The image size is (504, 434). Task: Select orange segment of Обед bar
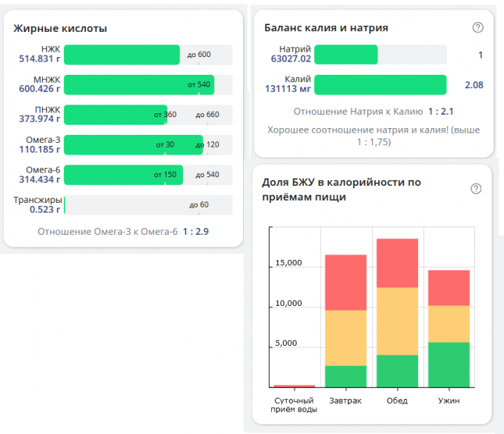click(x=397, y=321)
